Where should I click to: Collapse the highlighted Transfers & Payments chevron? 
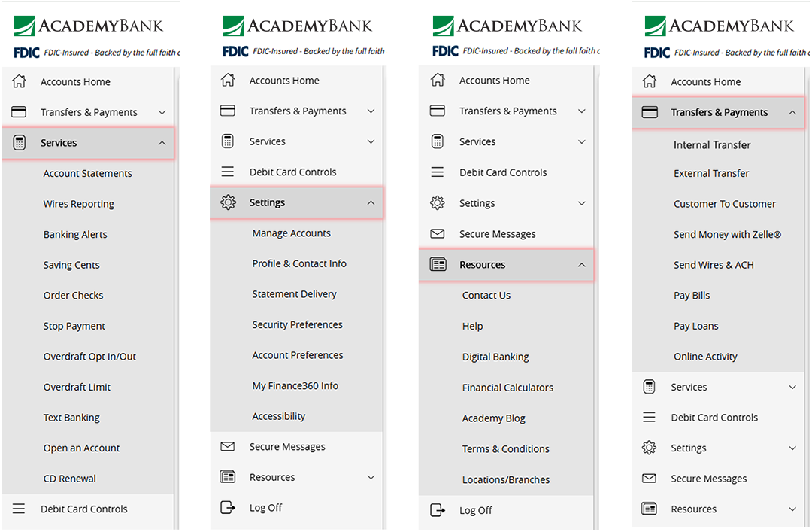point(792,113)
